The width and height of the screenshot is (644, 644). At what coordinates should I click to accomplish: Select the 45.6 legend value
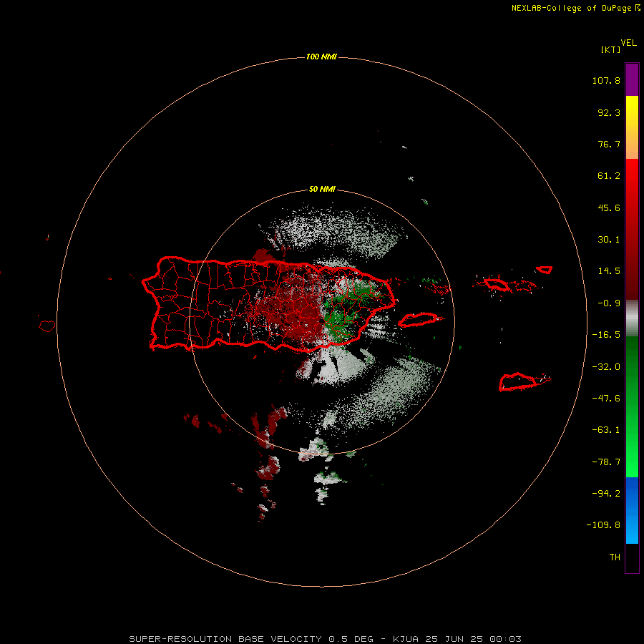[609, 208]
